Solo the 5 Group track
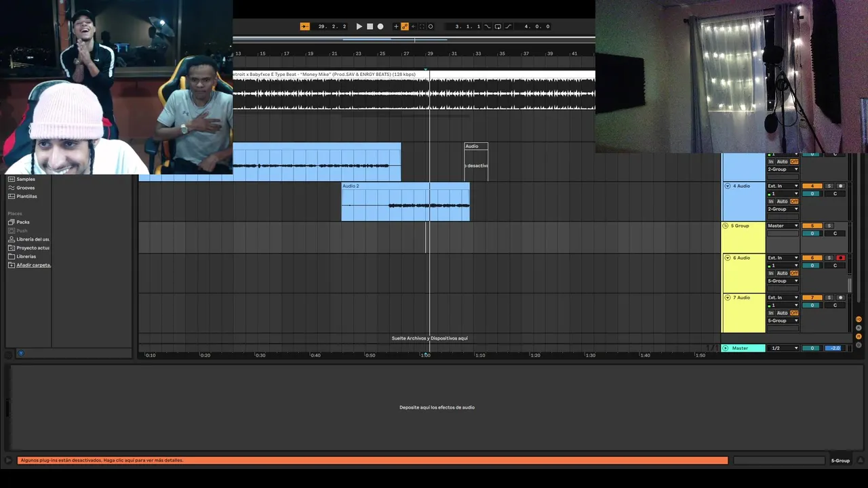 pyautogui.click(x=829, y=226)
